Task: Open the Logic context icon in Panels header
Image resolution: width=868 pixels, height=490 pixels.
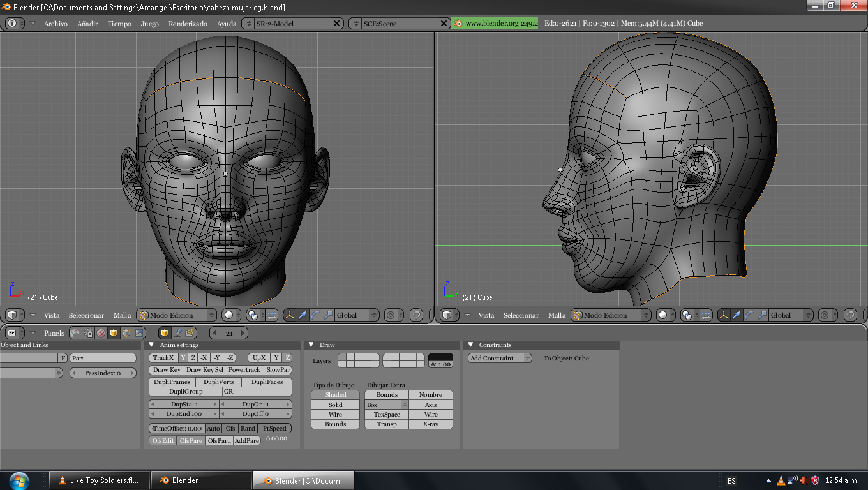Action: tap(75, 333)
